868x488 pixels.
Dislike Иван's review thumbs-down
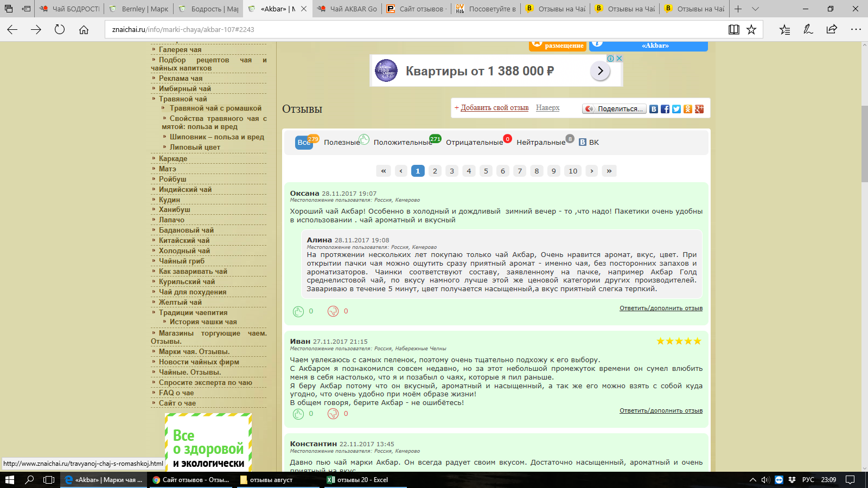tap(333, 414)
